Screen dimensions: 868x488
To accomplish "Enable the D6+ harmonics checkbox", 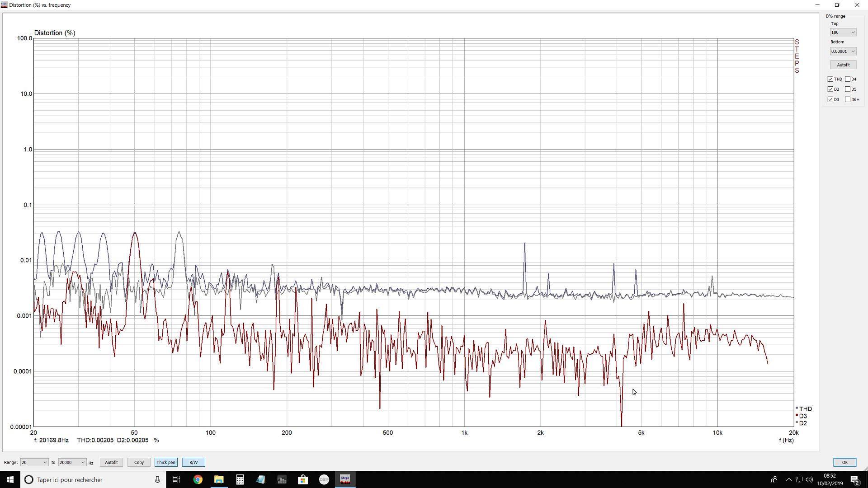I will point(848,99).
